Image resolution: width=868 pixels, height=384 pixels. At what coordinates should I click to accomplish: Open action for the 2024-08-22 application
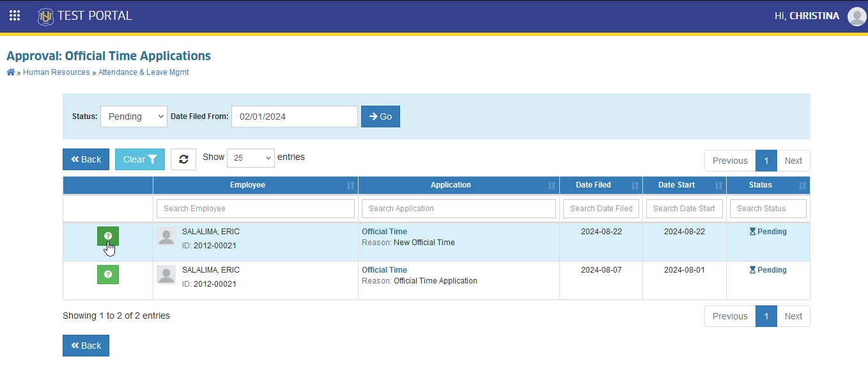click(108, 236)
